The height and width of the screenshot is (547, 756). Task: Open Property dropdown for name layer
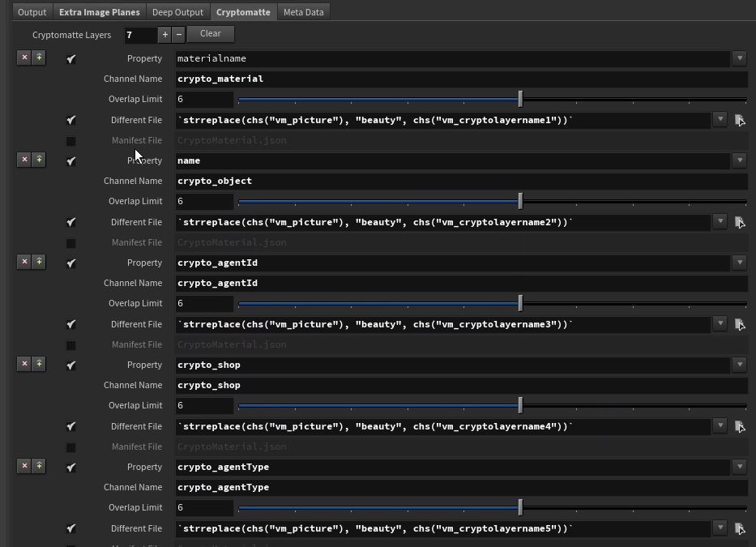coord(740,160)
